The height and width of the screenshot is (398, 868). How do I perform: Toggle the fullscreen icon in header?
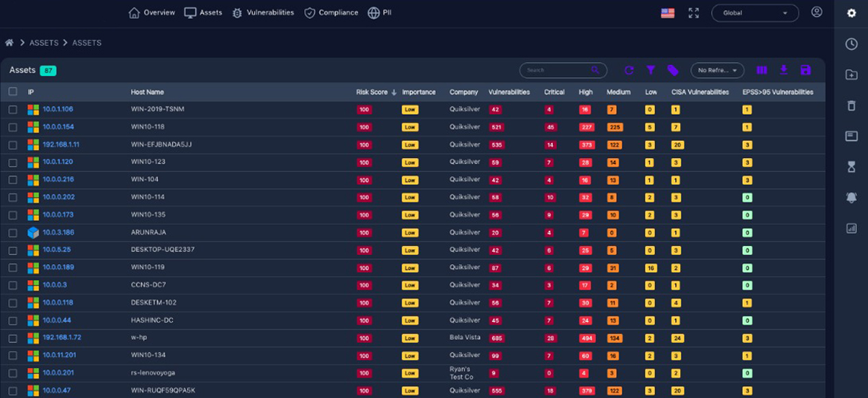tap(694, 13)
